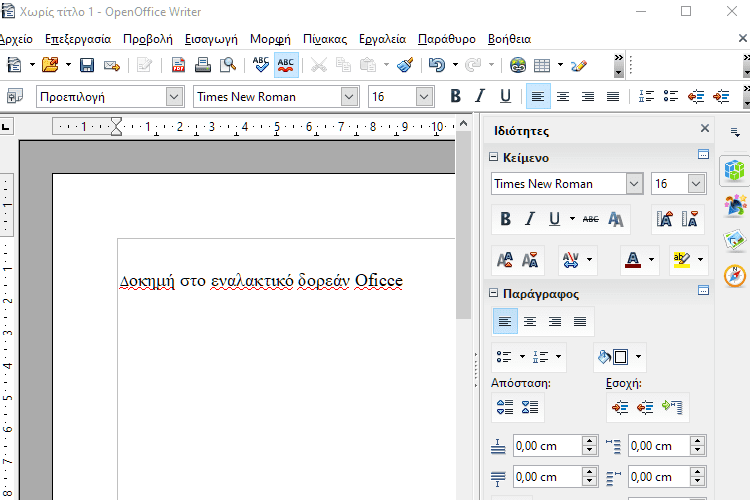The image size is (750, 500).
Task: Open the sidebar font size dropdown
Action: tap(696, 184)
